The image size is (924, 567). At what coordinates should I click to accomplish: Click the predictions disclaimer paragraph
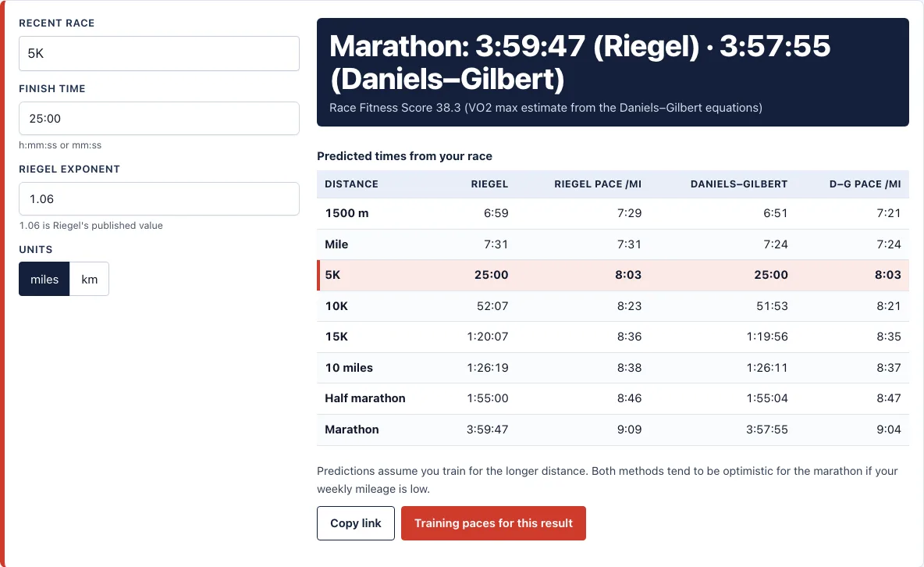click(x=608, y=480)
